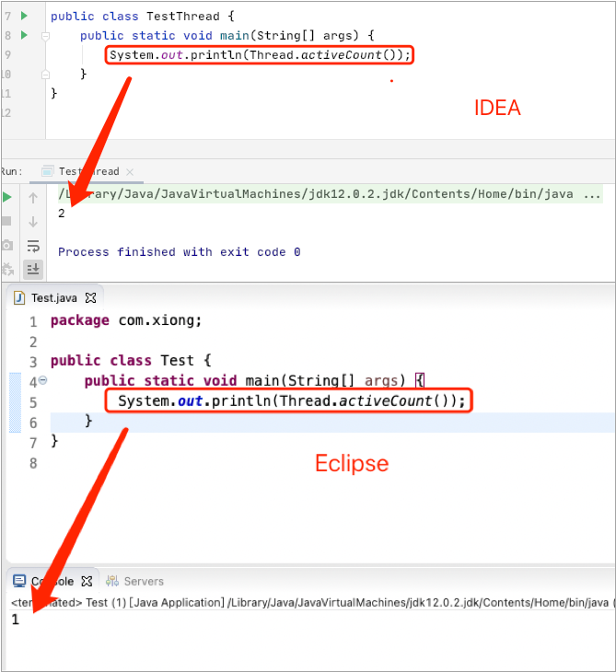Screen dimensions: 616x672
Task: Click 'package com.xiong;' line in Eclipse
Action: pos(126,320)
